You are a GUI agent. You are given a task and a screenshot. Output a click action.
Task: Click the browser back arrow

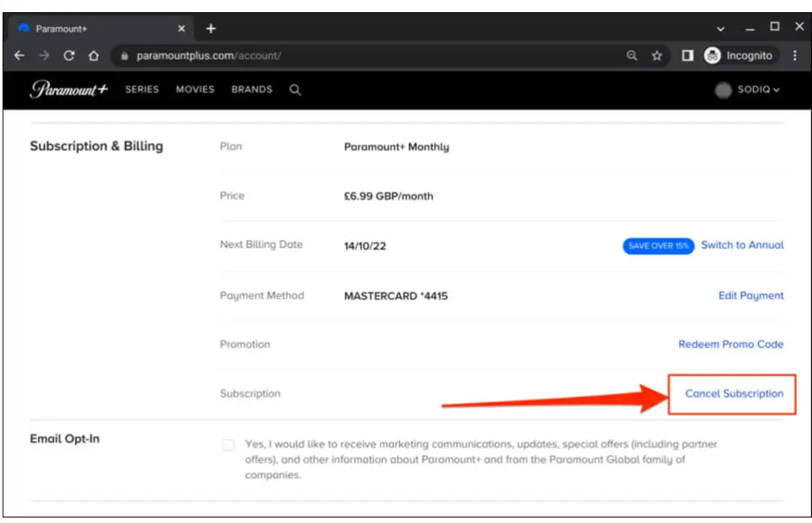[x=20, y=55]
